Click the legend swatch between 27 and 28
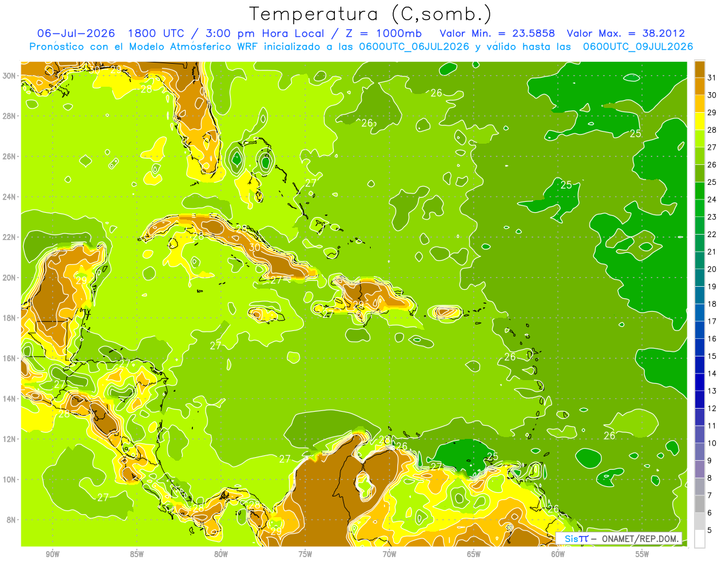 [699, 139]
